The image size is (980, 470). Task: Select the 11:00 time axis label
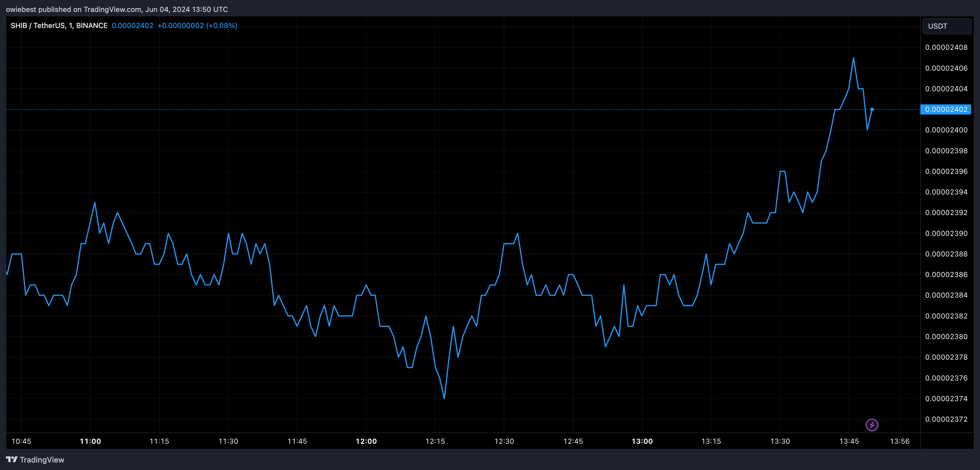90,441
